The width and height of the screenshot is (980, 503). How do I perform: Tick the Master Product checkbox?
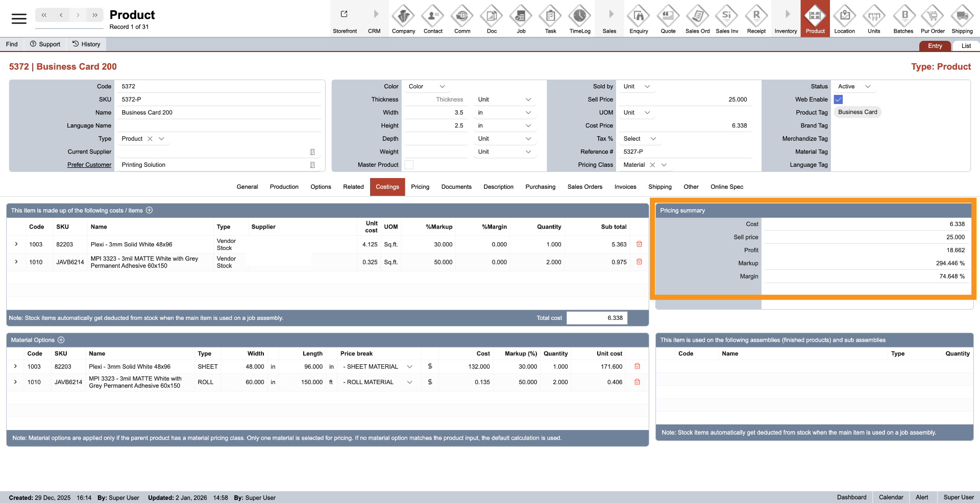pos(409,165)
